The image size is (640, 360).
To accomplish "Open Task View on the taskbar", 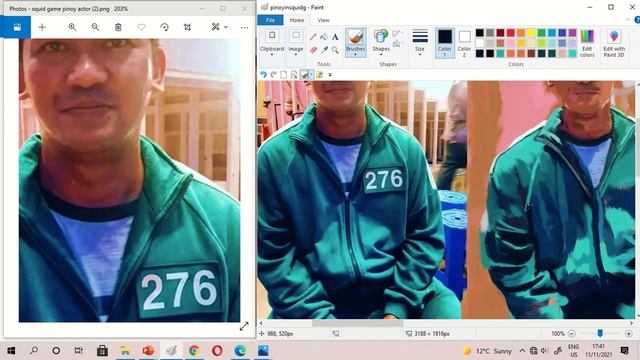I will [78, 351].
